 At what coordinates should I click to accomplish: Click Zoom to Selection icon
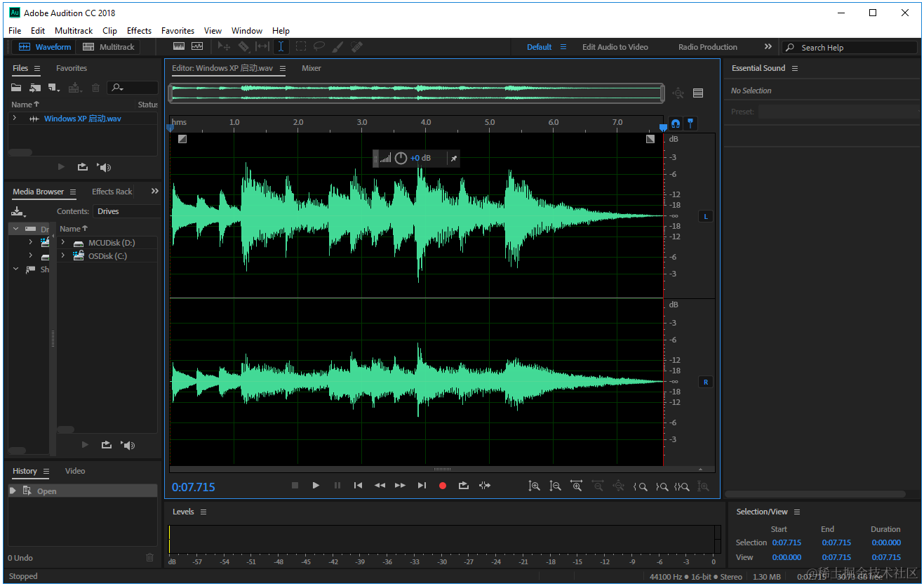[x=682, y=486]
